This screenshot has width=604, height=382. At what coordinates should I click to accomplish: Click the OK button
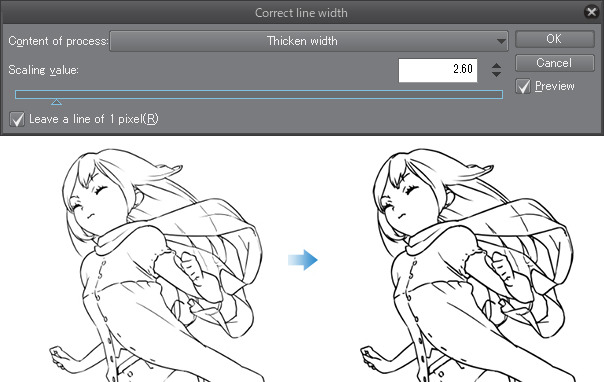point(554,39)
